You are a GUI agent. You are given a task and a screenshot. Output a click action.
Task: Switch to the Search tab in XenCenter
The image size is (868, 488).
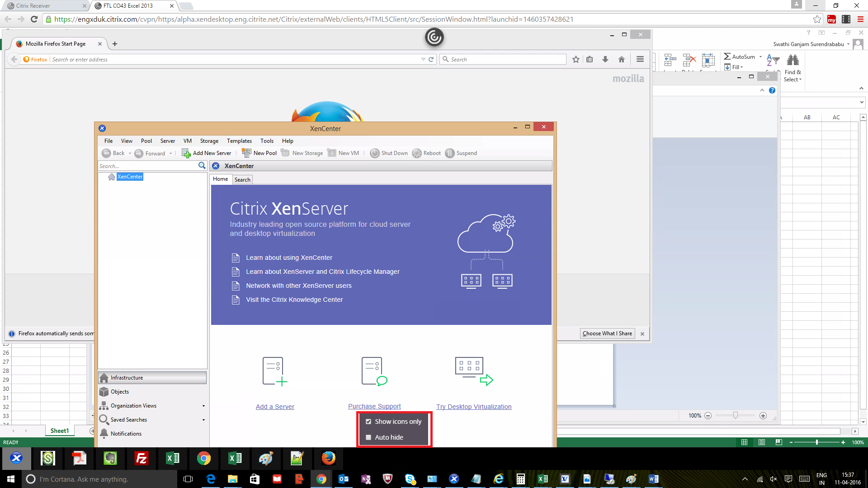(x=242, y=179)
